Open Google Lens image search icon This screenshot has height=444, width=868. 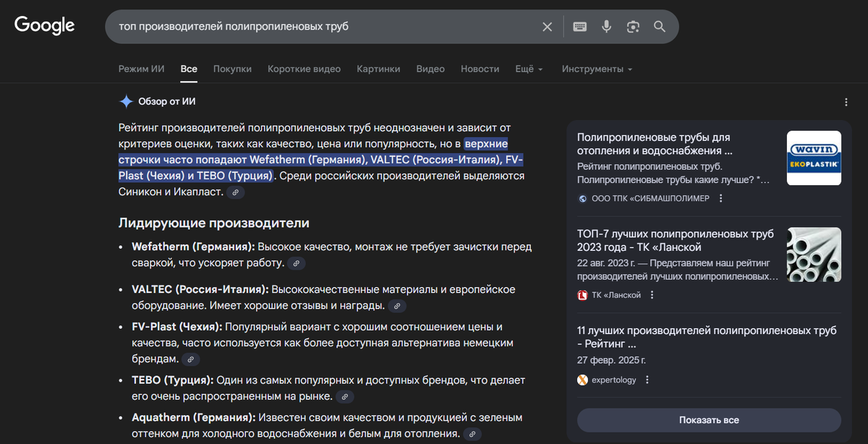[x=633, y=27]
